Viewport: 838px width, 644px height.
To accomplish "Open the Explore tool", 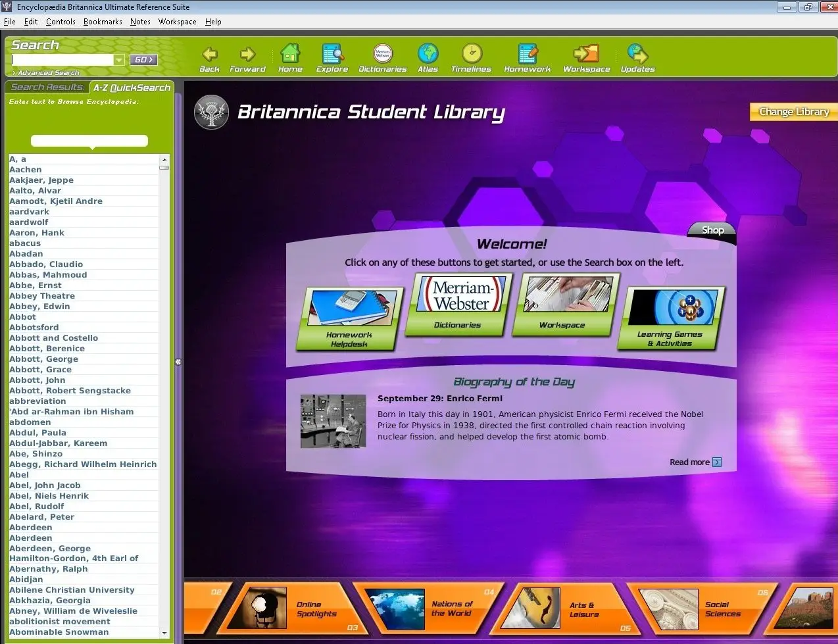I will 332,58.
